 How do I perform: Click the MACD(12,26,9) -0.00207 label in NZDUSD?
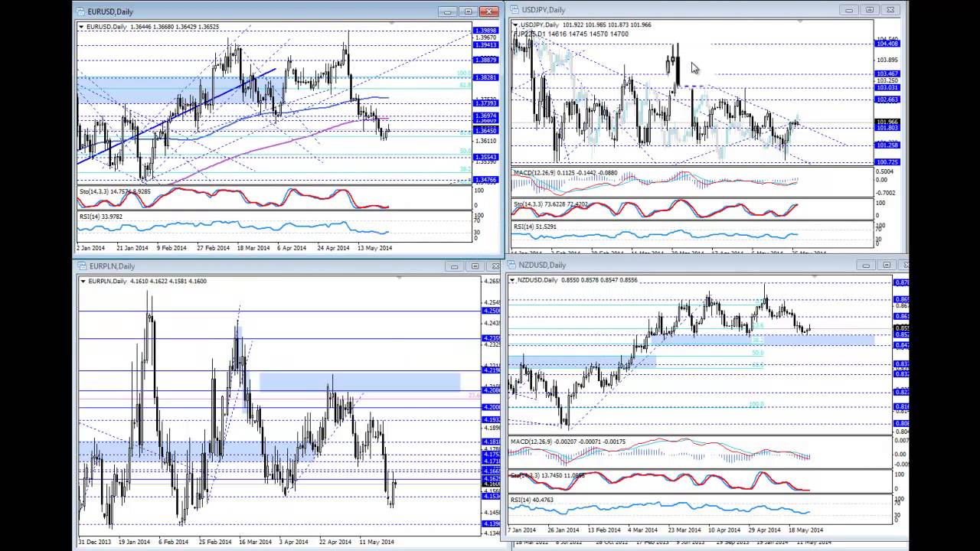click(568, 442)
